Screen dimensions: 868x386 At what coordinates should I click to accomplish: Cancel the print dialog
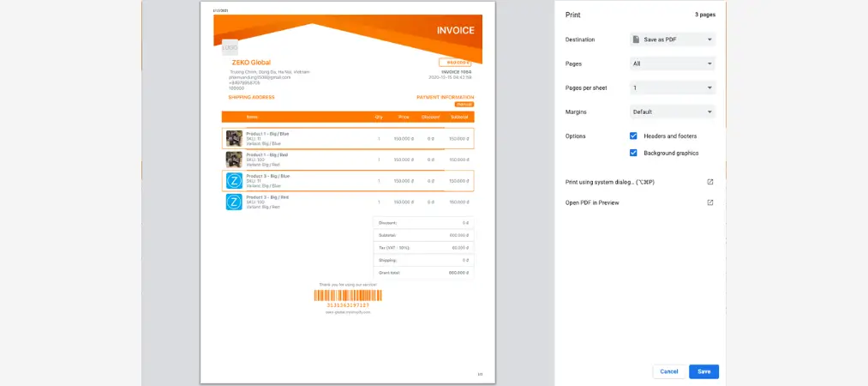click(x=668, y=371)
